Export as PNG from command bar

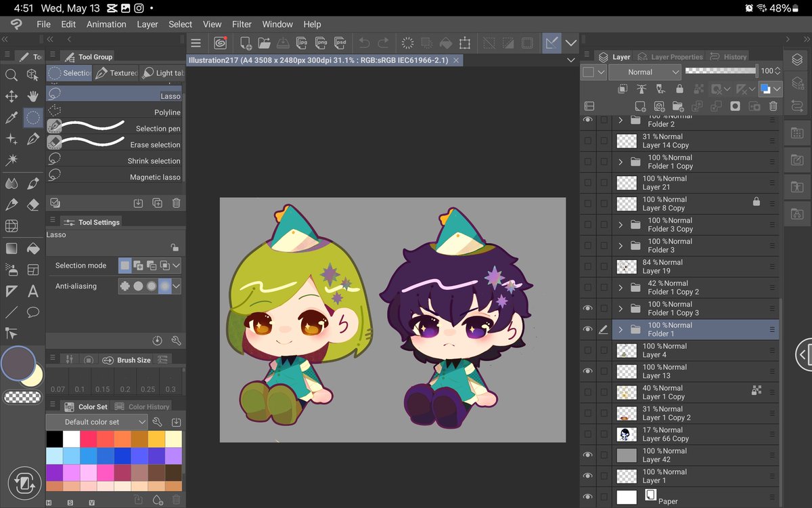(x=322, y=43)
